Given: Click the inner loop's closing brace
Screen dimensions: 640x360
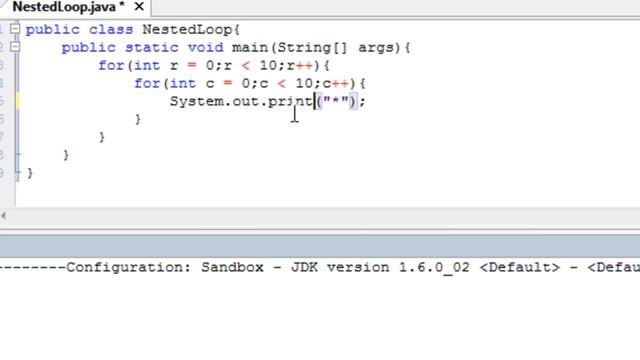Looking at the screenshot, I should [138, 119].
